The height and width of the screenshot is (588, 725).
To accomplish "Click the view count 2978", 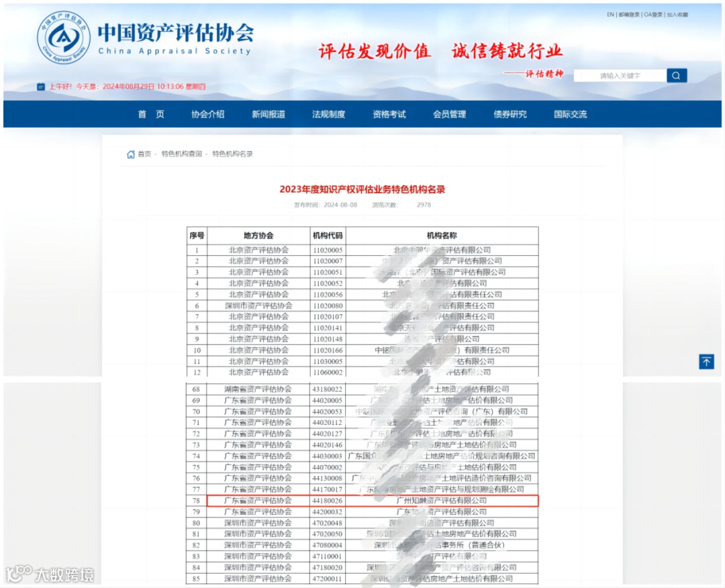I will coord(424,205).
